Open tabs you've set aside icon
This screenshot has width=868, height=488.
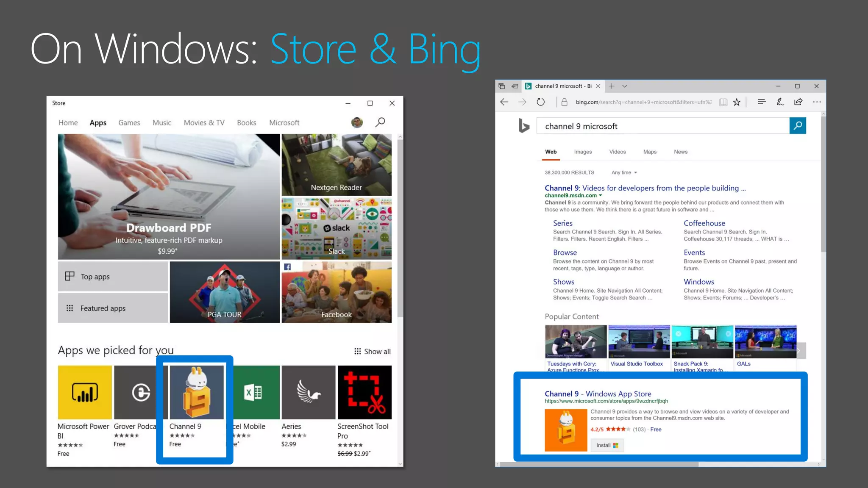tap(501, 86)
